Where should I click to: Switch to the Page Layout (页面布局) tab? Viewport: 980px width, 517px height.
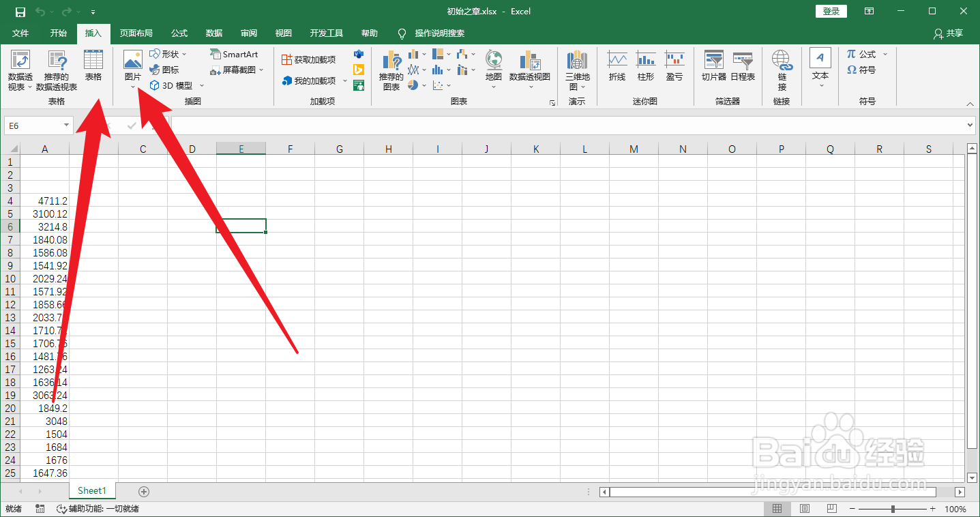click(x=136, y=33)
